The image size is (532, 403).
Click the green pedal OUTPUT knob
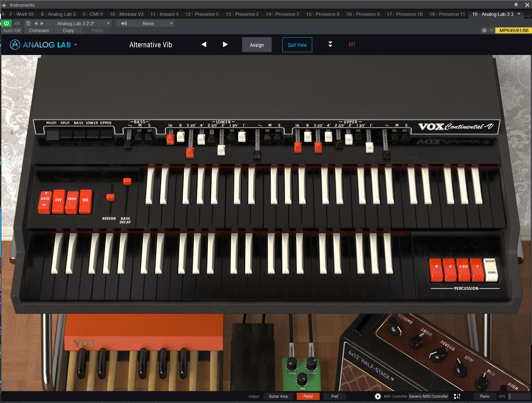tap(311, 364)
